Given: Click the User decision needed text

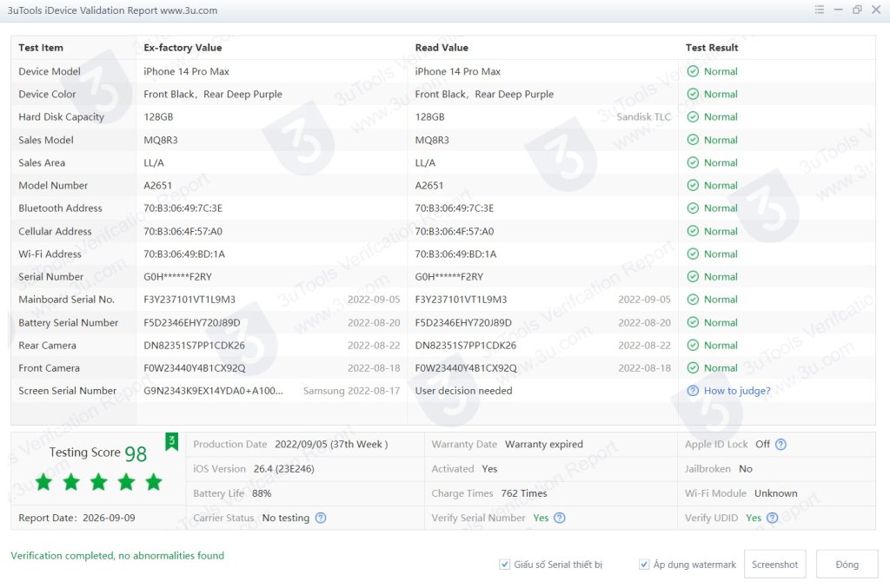Looking at the screenshot, I should click(x=464, y=391).
